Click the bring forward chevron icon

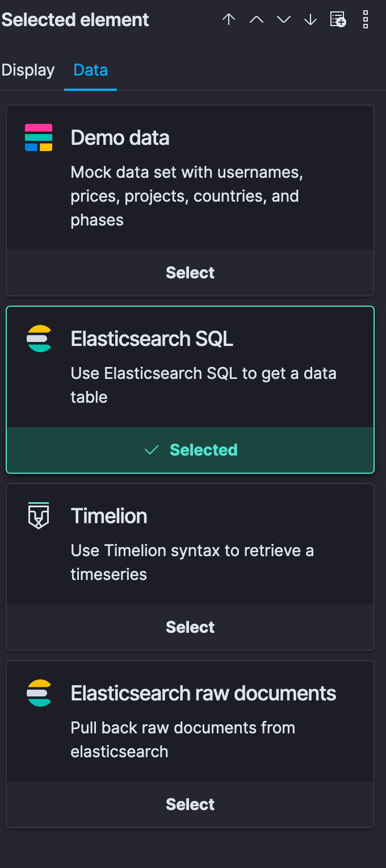[257, 20]
